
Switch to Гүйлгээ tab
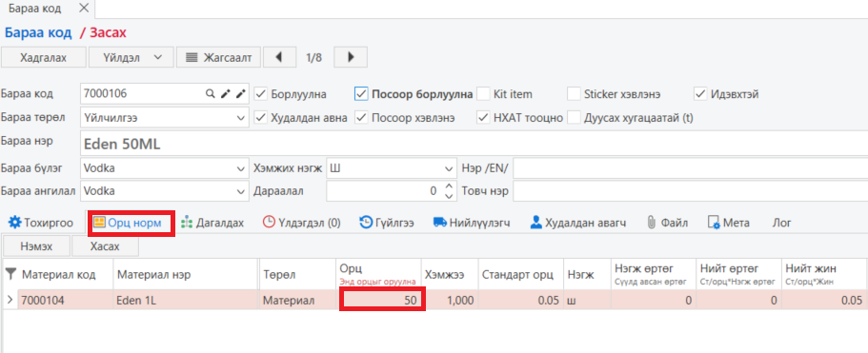click(x=387, y=223)
